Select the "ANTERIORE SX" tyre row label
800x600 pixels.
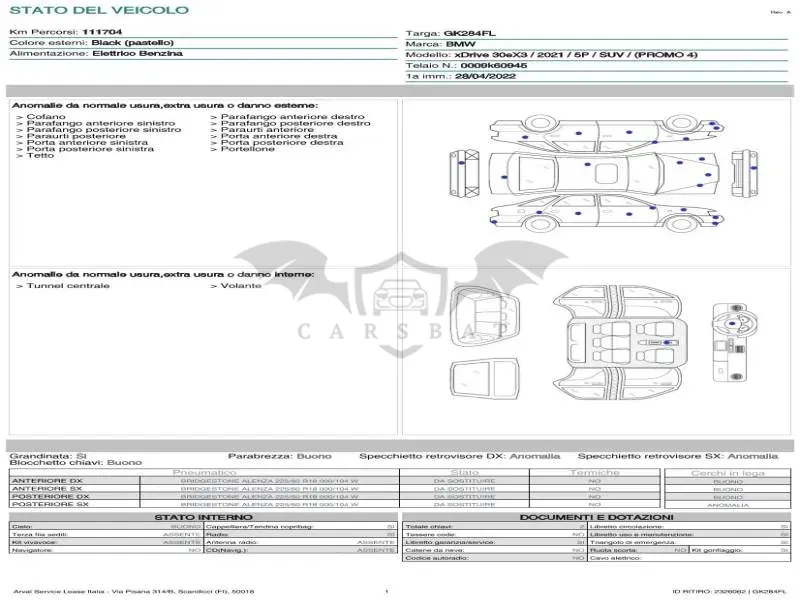tap(47, 489)
